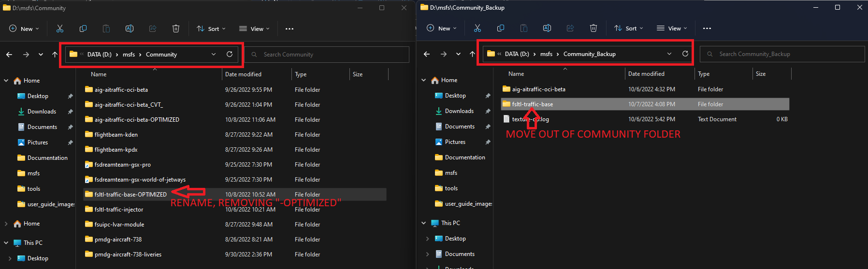868x269 pixels.
Task: Refresh the Community folder view
Action: click(x=230, y=54)
